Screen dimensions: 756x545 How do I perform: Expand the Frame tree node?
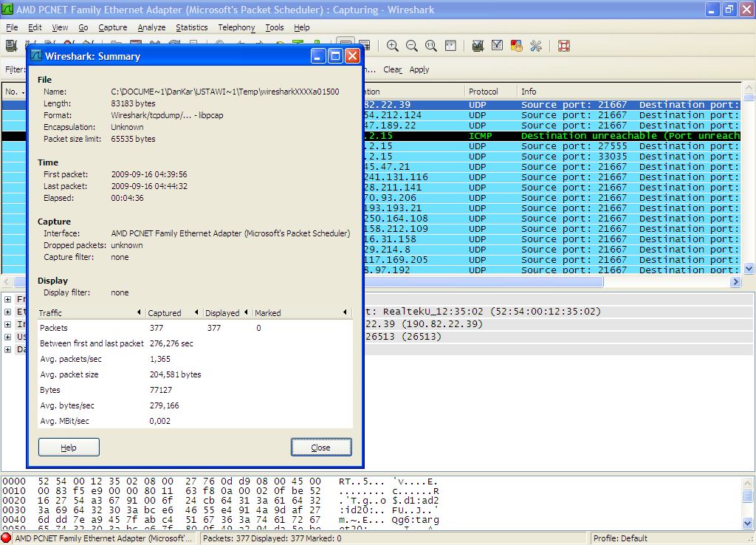point(7,299)
